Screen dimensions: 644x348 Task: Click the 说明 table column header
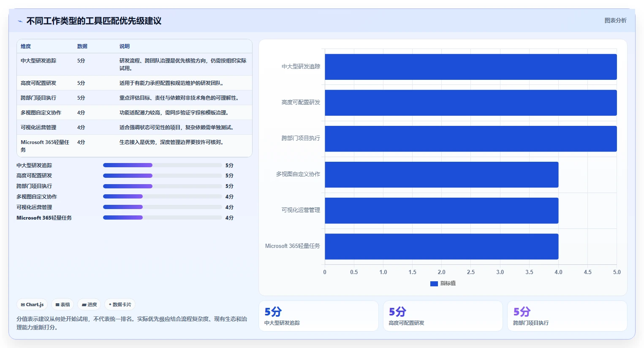click(125, 46)
